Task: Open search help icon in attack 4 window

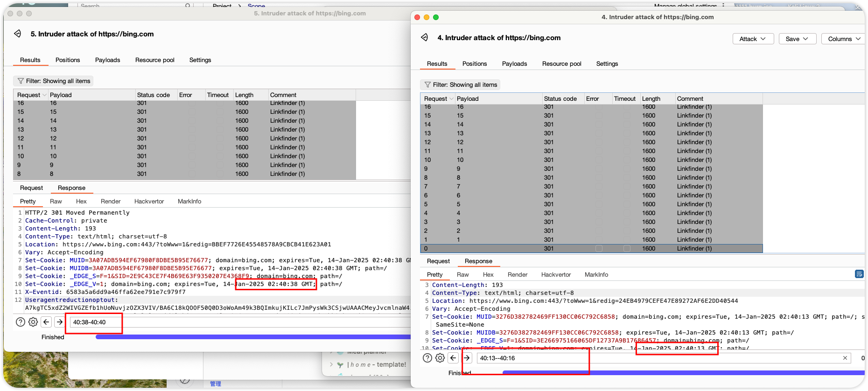Action: point(427,358)
